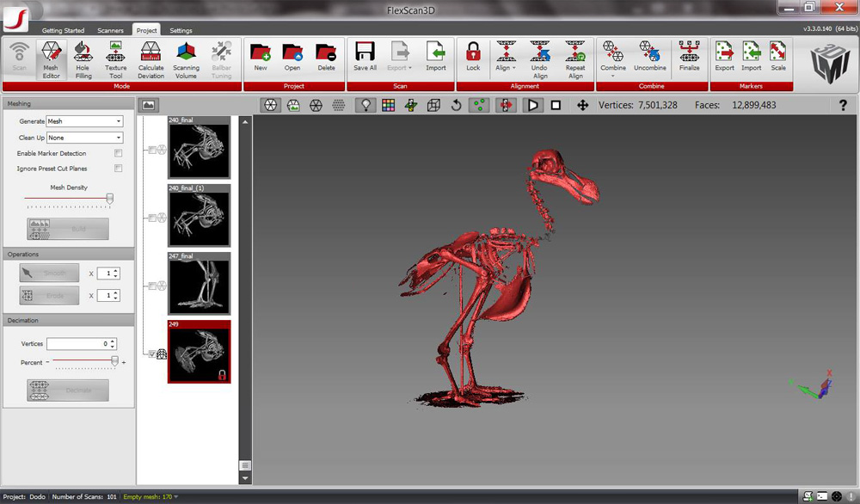Switch to wireframe mesh display mode

coord(316,105)
